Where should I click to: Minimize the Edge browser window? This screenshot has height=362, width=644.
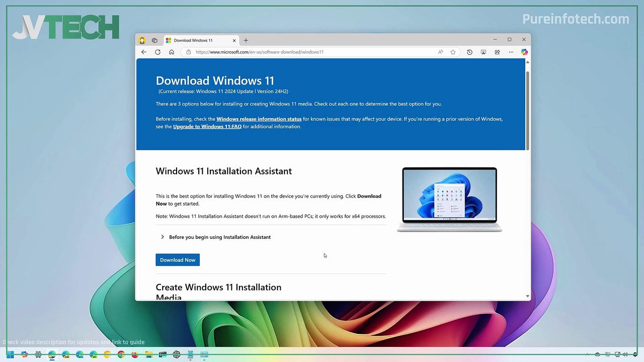click(495, 39)
